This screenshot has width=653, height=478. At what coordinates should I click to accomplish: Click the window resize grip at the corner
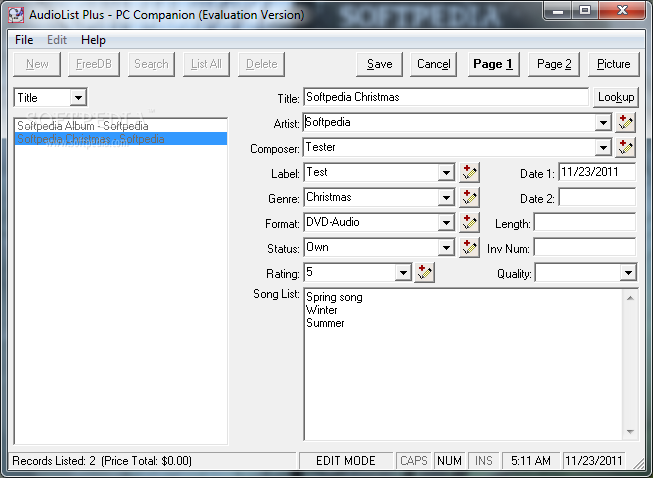point(637,462)
